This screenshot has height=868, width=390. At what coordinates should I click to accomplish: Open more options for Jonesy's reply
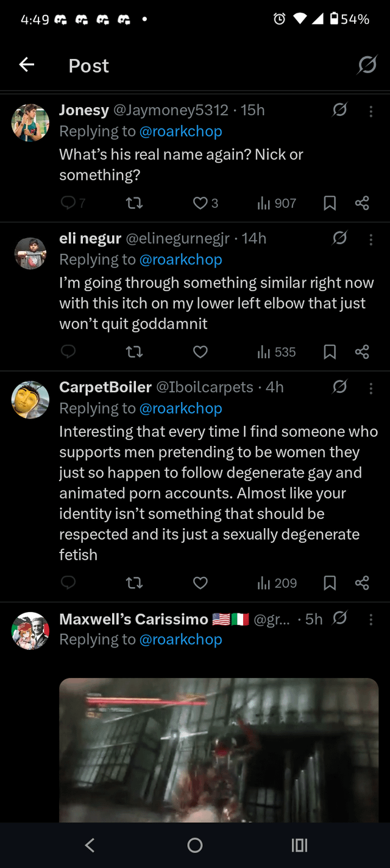coord(371,111)
